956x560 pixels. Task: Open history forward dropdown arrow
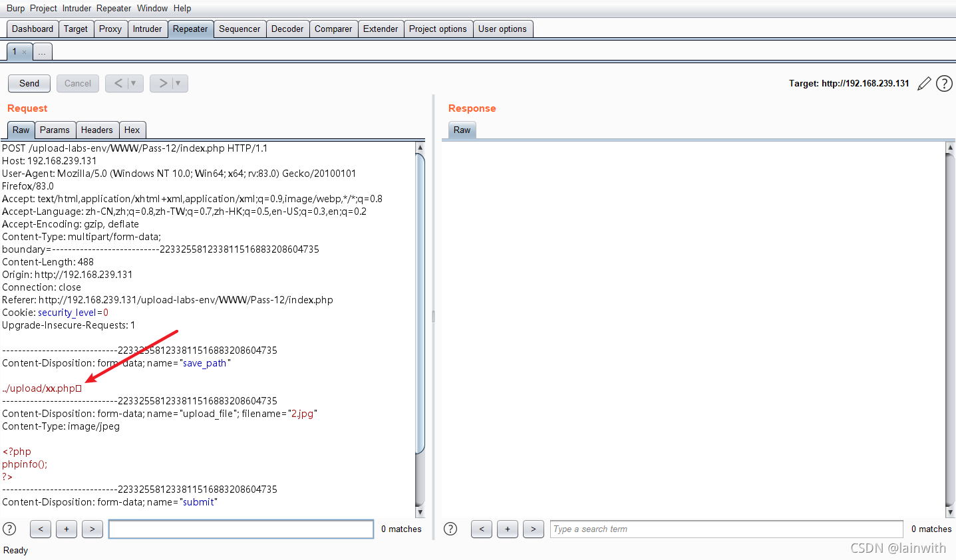click(178, 83)
